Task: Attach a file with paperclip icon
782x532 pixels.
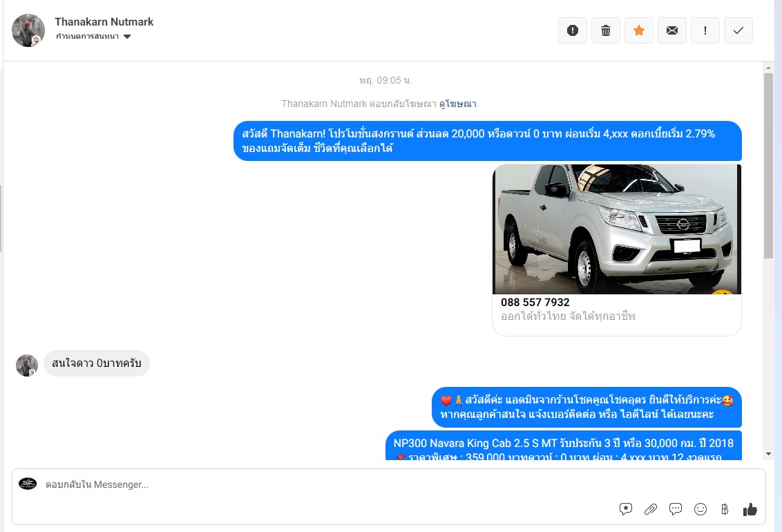Action: click(x=650, y=509)
